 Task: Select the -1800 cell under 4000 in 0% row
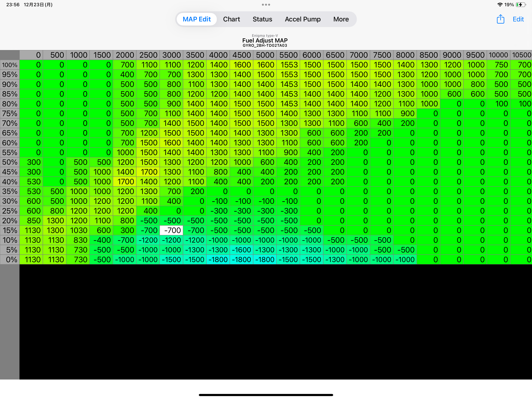tap(218, 260)
